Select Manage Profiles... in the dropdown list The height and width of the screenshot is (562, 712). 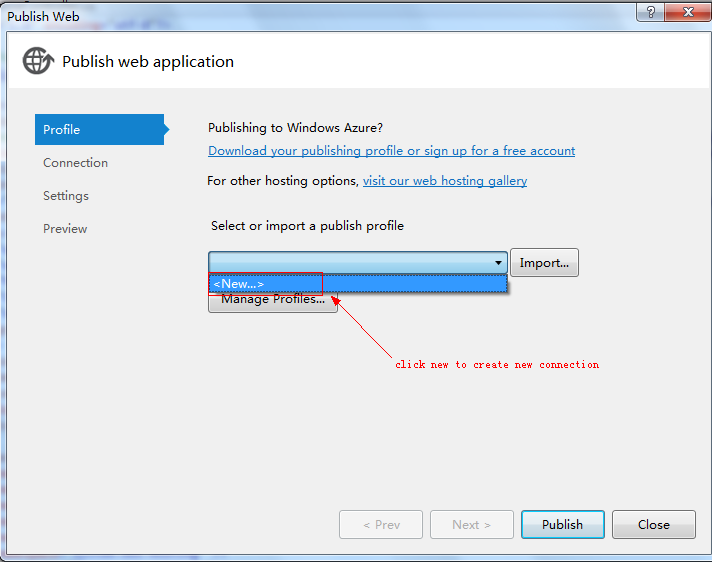273,300
